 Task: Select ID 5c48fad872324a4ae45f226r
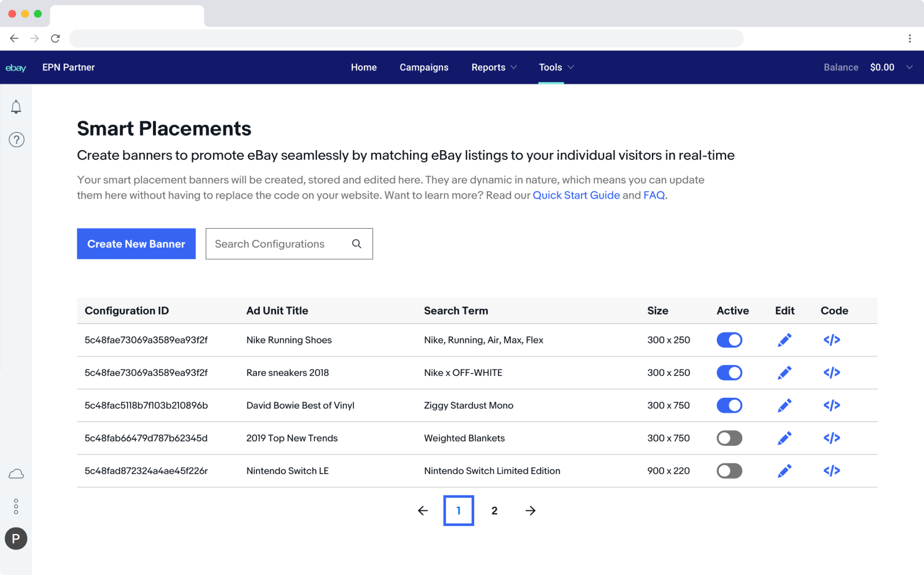click(x=146, y=471)
